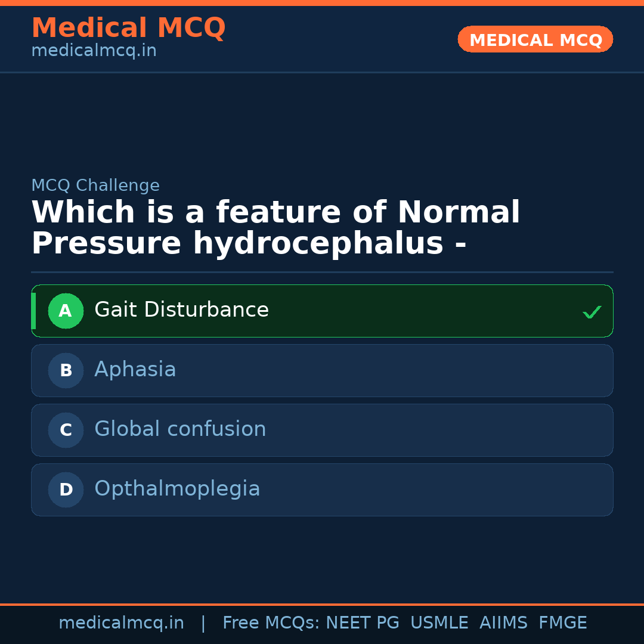Screen dimensions: 644x644
Task: Expand the question heading area
Action: 276,227
